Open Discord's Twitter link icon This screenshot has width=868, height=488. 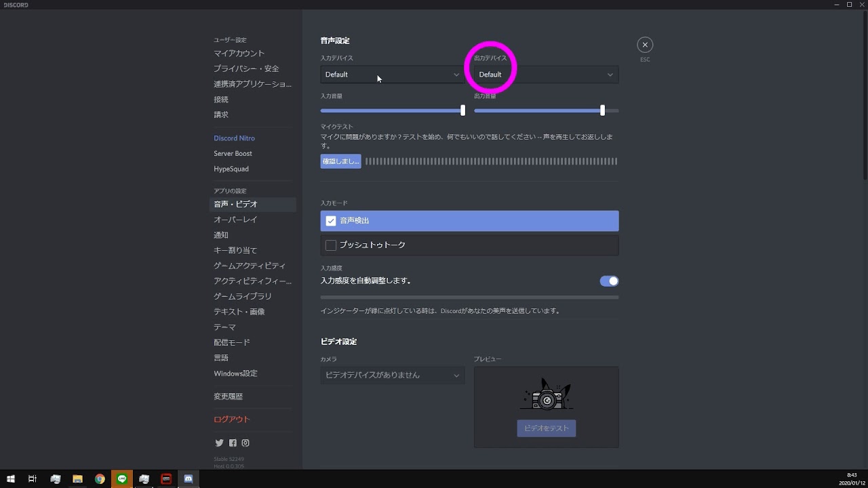(219, 443)
